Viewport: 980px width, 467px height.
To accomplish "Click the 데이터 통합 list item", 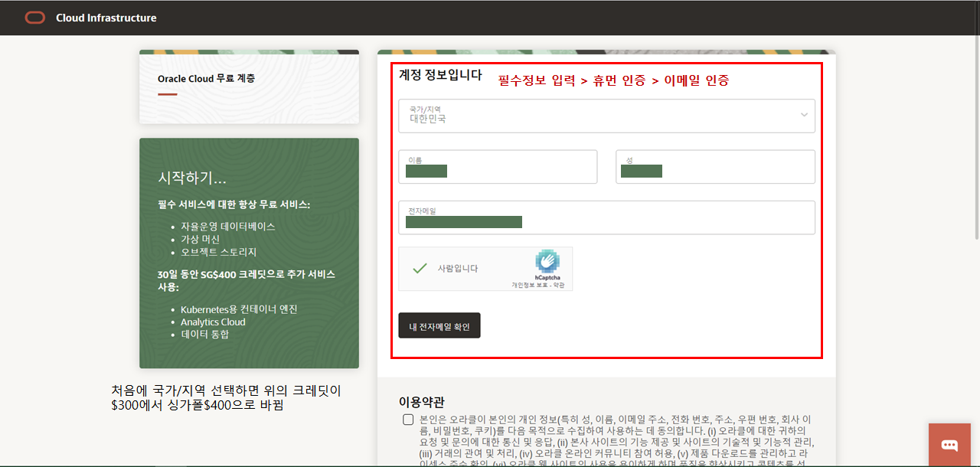I will (x=204, y=335).
